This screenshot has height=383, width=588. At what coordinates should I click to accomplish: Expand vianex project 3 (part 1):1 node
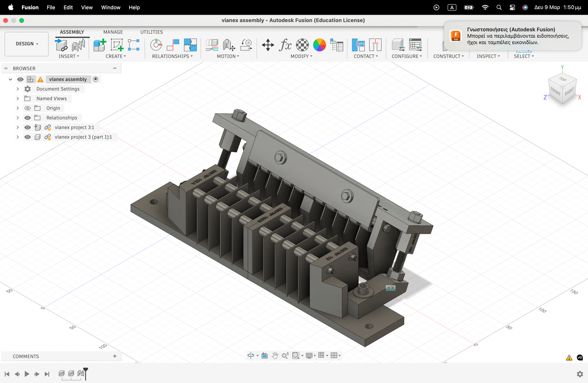click(x=18, y=137)
